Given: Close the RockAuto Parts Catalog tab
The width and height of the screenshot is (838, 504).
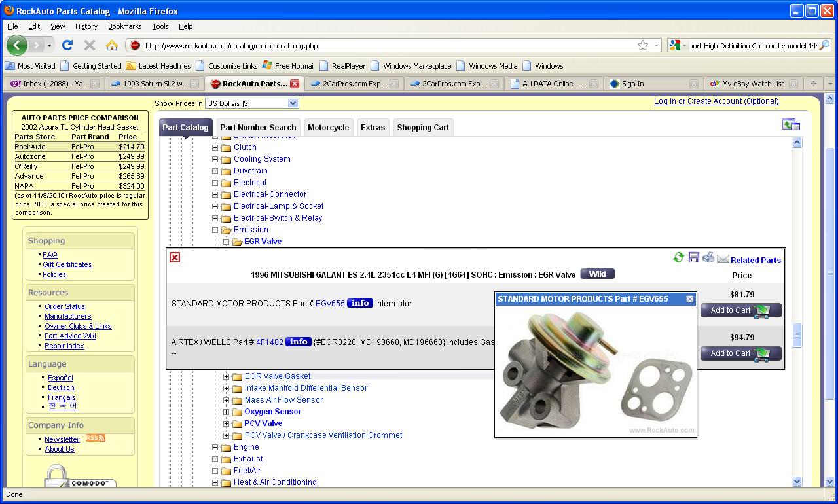Looking at the screenshot, I should (x=295, y=84).
